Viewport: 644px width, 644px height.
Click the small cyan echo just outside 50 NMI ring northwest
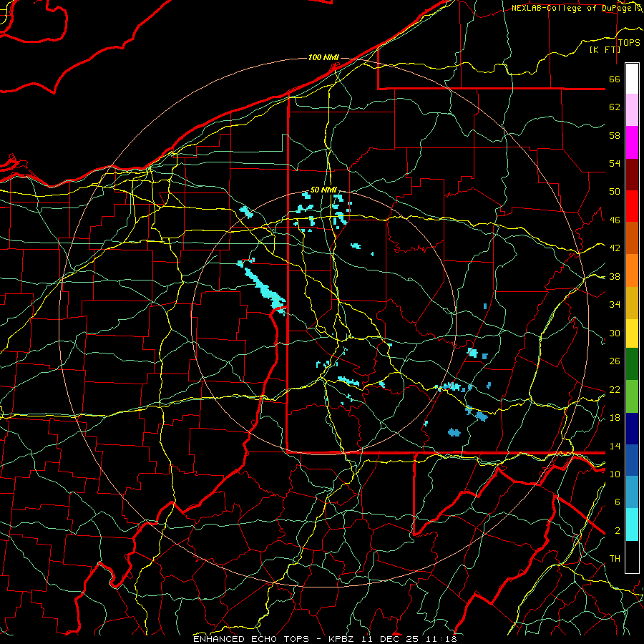[x=246, y=212]
